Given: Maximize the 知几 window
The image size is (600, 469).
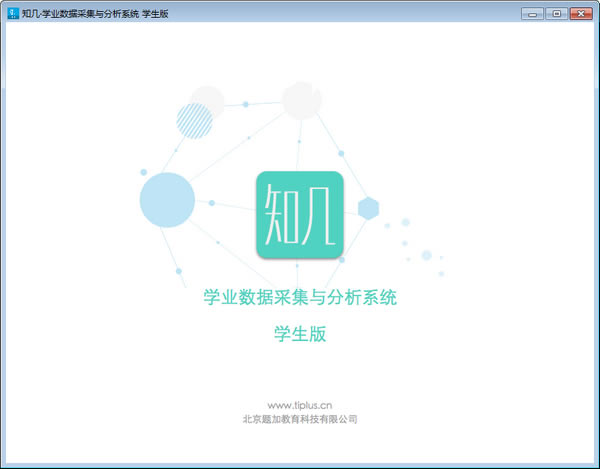Looking at the screenshot, I should (x=556, y=14).
